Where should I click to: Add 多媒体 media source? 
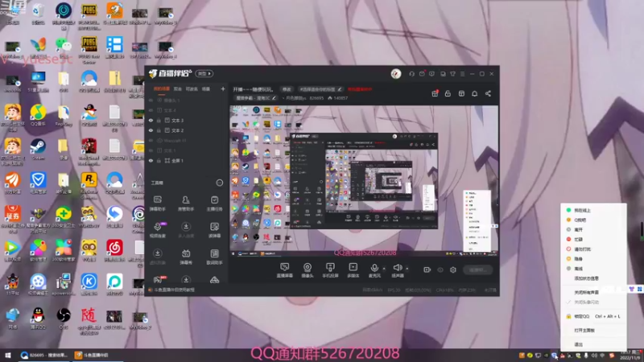(353, 270)
